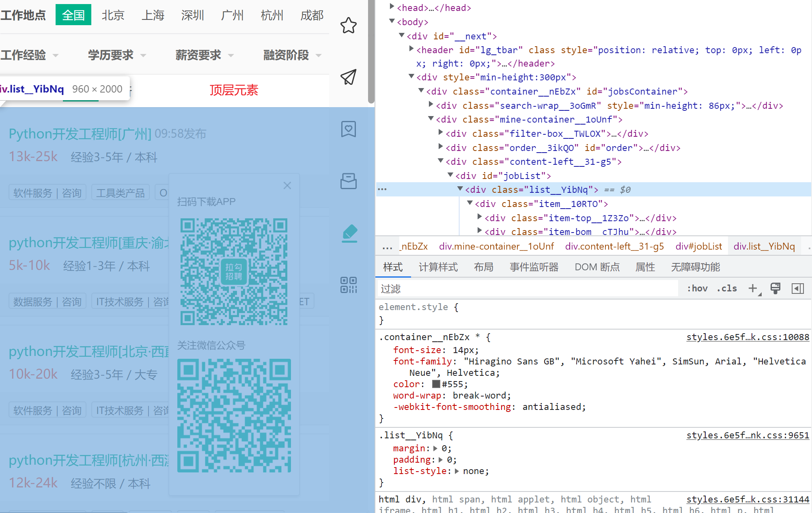Image resolution: width=812 pixels, height=513 pixels.
Task: Click the 工具类产品 tag
Action: click(x=121, y=193)
